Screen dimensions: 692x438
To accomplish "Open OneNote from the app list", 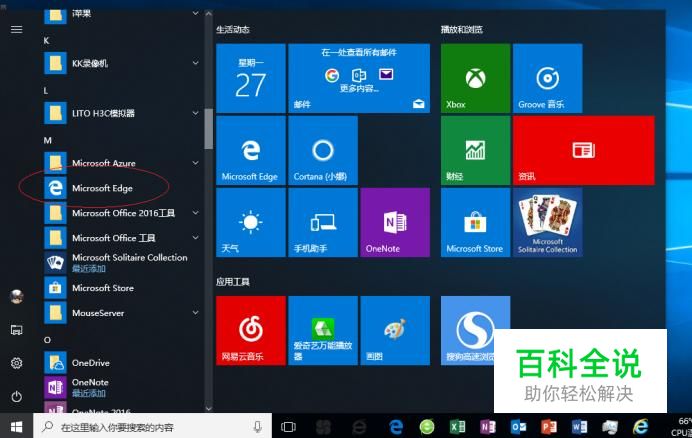I will tap(121, 388).
